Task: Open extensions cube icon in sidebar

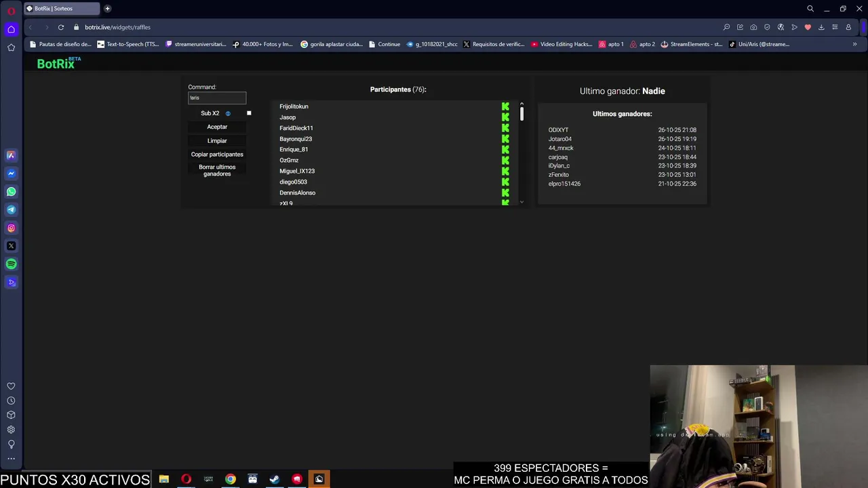Action: [11, 415]
